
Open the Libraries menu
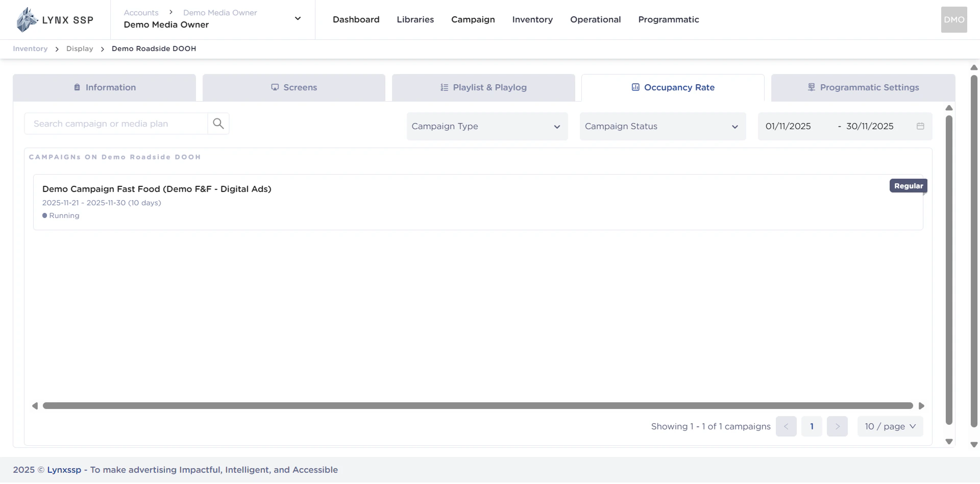[415, 19]
